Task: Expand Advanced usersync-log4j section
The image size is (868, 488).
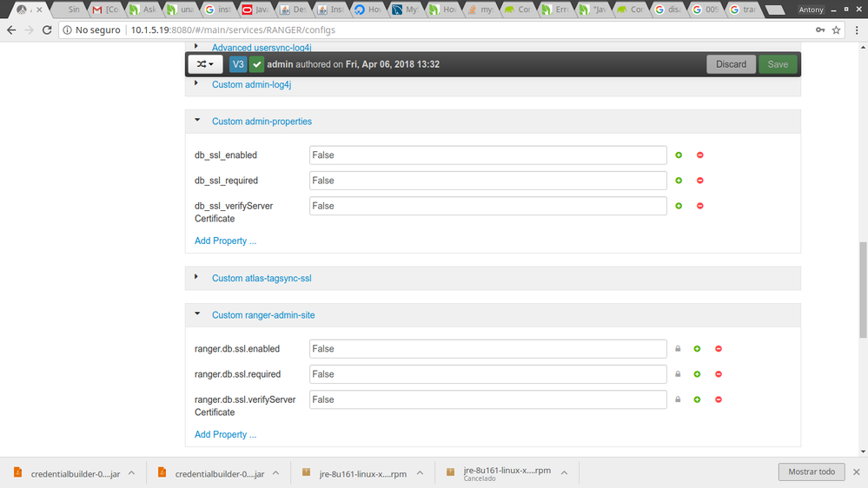Action: 196,47
